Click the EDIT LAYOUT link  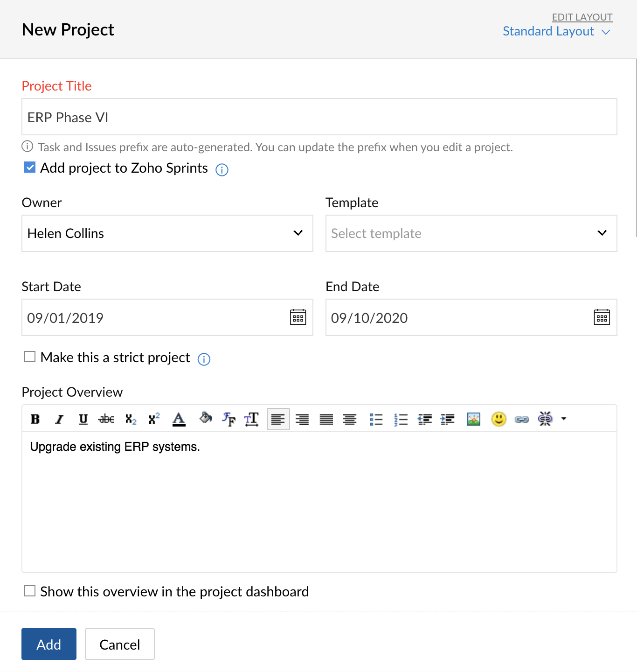(582, 17)
